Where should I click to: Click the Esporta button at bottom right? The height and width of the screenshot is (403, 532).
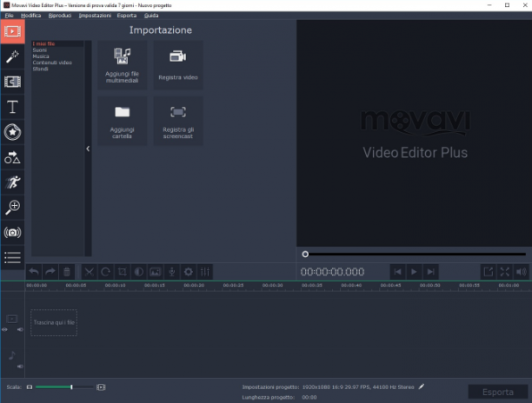pyautogui.click(x=498, y=393)
